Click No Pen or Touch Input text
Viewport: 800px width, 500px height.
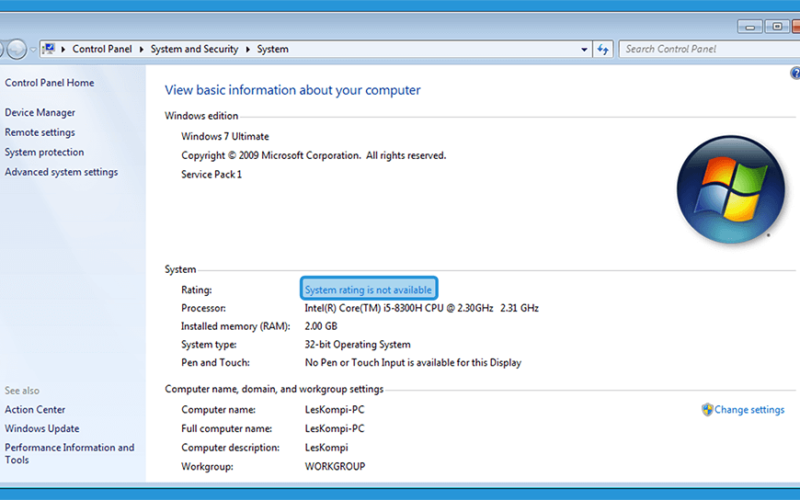413,363
